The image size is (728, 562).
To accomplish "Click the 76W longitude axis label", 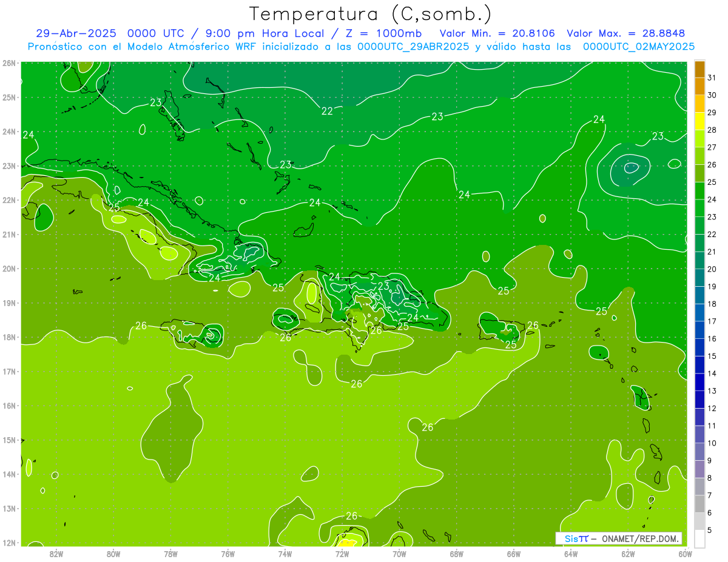I will click(x=227, y=554).
